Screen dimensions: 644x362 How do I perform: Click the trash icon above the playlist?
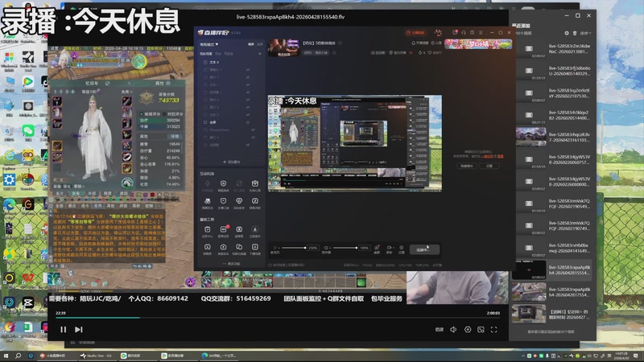point(575,33)
